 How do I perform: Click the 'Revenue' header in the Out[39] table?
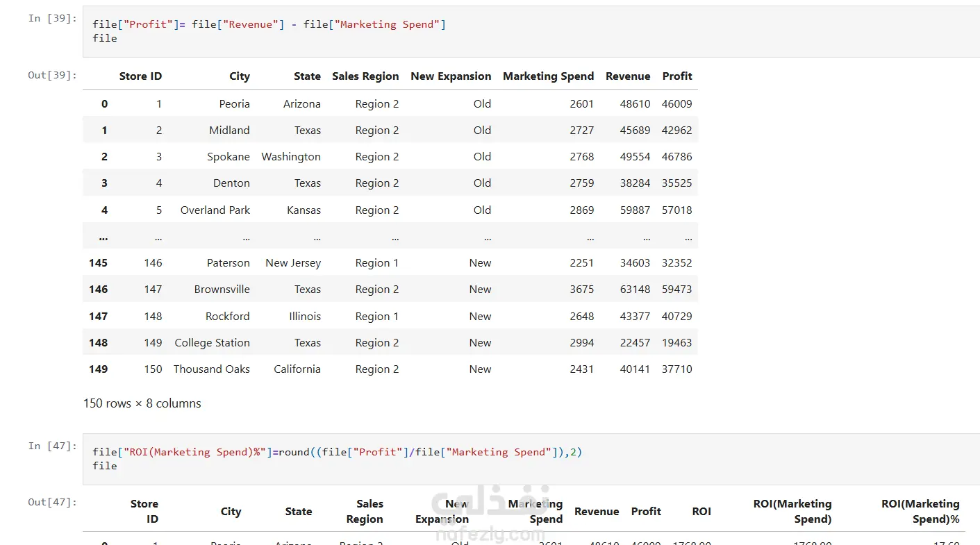(628, 76)
